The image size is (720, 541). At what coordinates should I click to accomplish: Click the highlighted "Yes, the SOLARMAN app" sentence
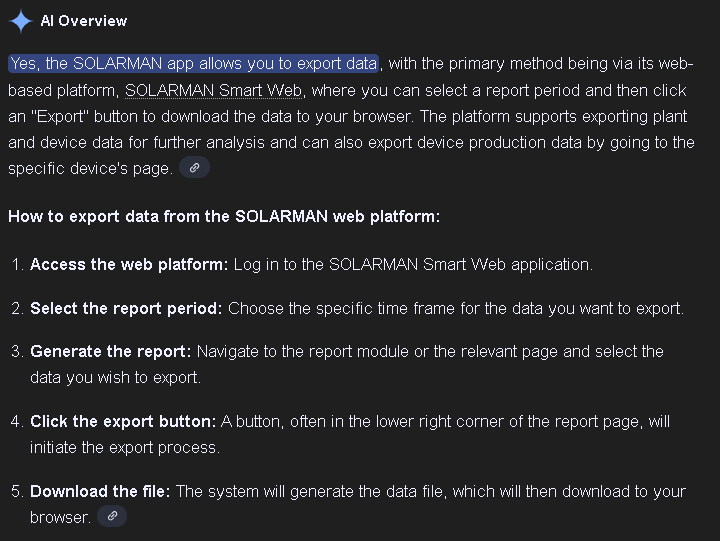[193, 64]
